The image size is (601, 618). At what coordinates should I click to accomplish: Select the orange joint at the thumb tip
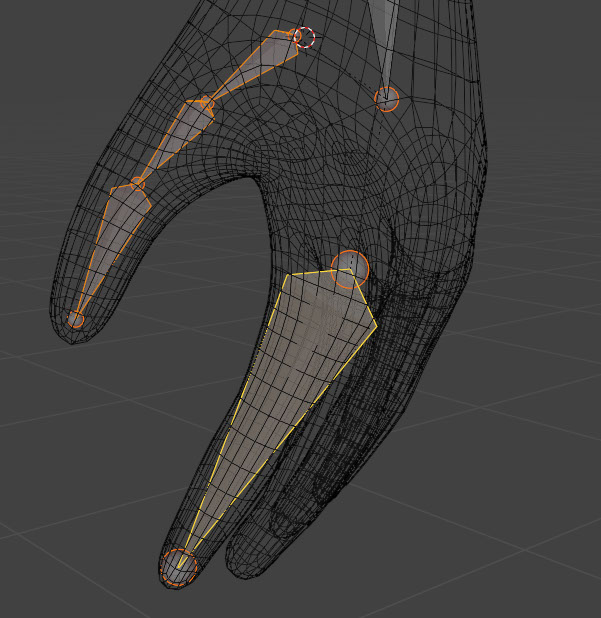tap(76, 319)
